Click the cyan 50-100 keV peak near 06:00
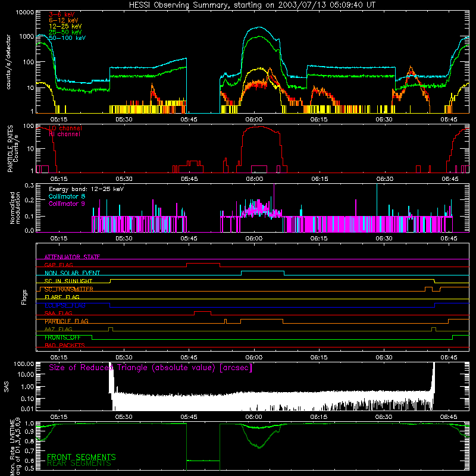Image resolution: width=476 pixels, height=476 pixels. [x=258, y=27]
